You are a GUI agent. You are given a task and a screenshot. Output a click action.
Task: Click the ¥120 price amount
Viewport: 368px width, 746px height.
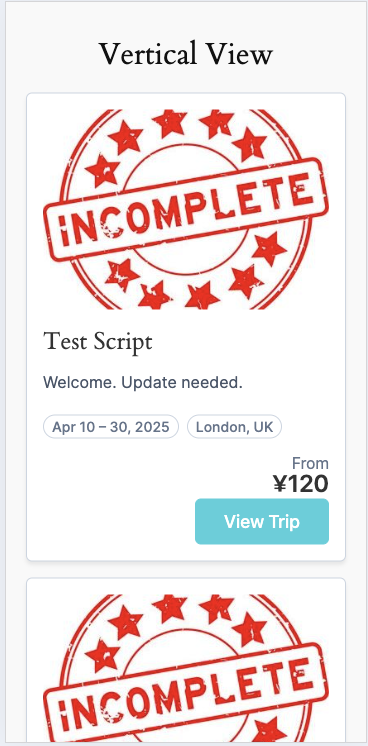tap(301, 484)
